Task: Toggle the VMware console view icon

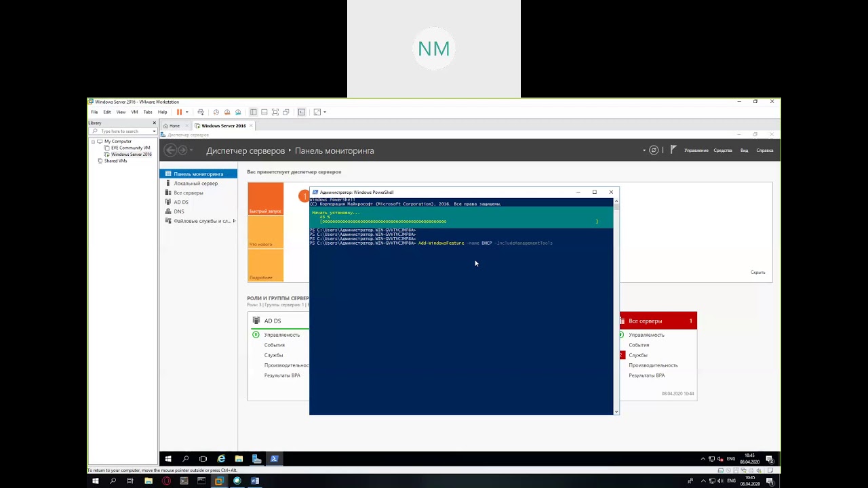Action: click(302, 112)
